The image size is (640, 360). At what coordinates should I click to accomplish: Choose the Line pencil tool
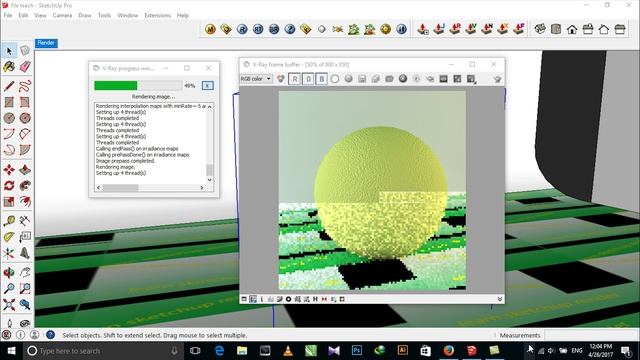pos(9,86)
